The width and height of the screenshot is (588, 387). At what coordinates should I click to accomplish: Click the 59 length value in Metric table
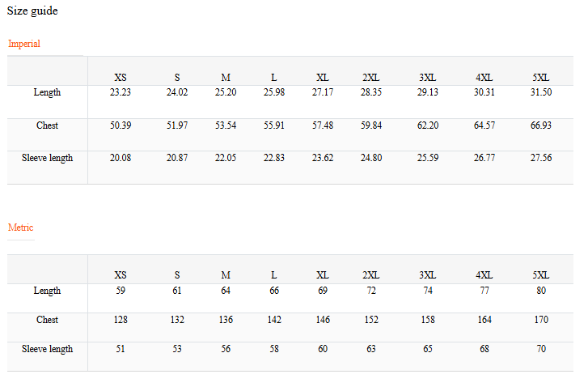click(x=121, y=291)
